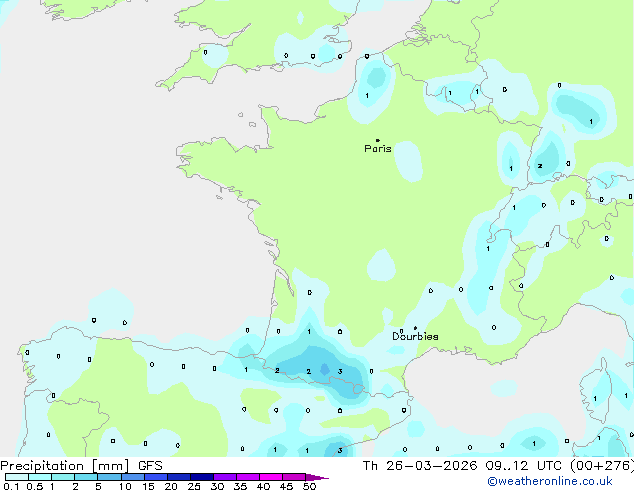Screen dimensions: 634x490
Task: Select the 0.5–1 mm legend swatch
Action: pyautogui.click(x=40, y=477)
